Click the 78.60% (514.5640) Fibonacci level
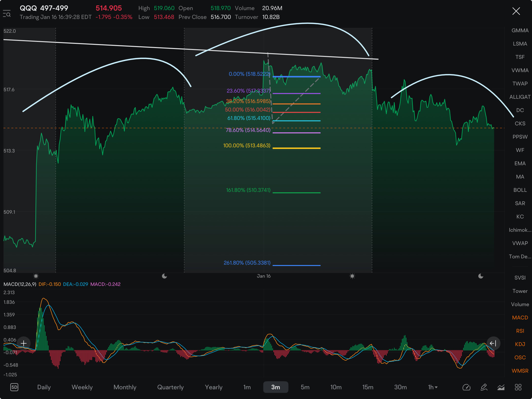 [248, 130]
